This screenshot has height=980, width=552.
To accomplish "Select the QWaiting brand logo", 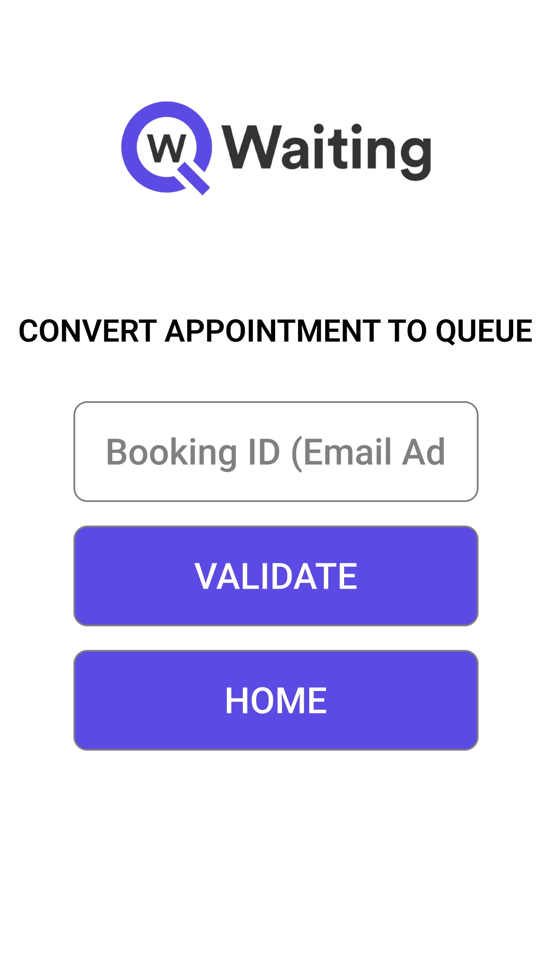I will 276,149.
